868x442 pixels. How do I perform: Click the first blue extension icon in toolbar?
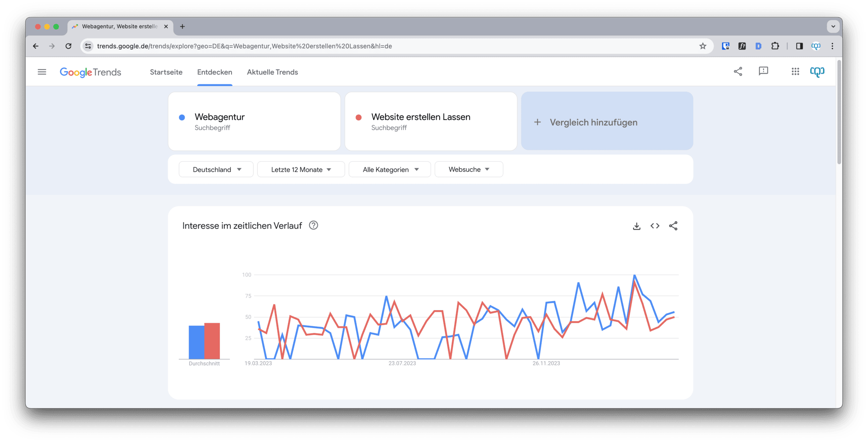point(726,46)
